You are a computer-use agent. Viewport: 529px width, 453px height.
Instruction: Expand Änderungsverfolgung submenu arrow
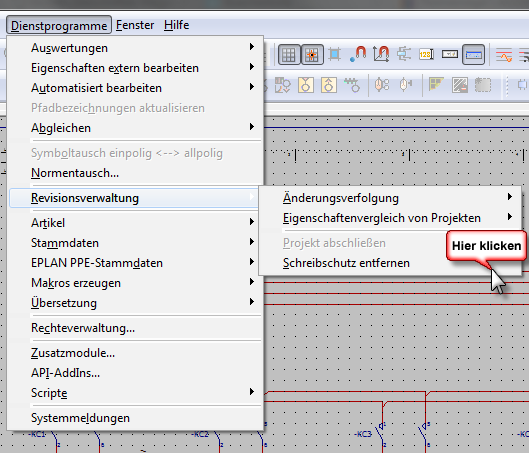click(510, 197)
